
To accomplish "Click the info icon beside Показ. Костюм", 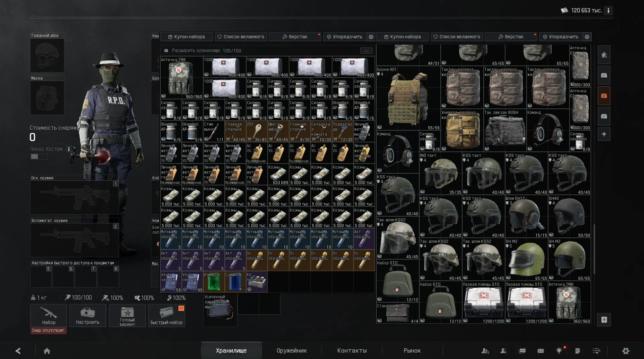I will pos(68,149).
